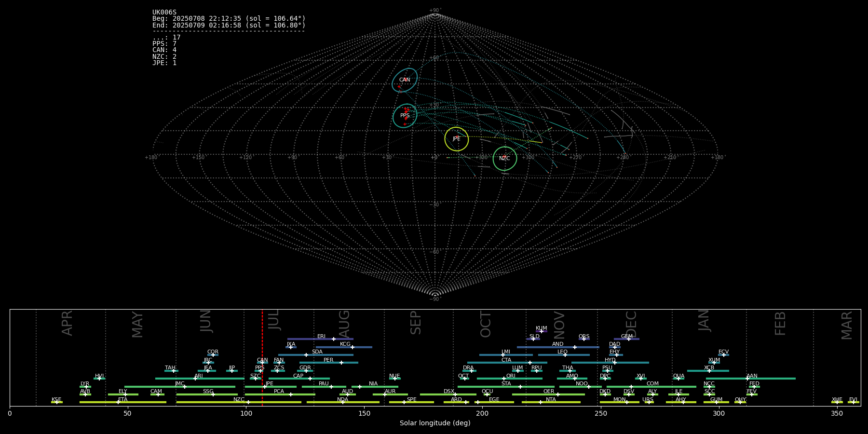868x434 pixels.
Task: Click the +270° longitude label on sky map
Action: click(x=576, y=157)
